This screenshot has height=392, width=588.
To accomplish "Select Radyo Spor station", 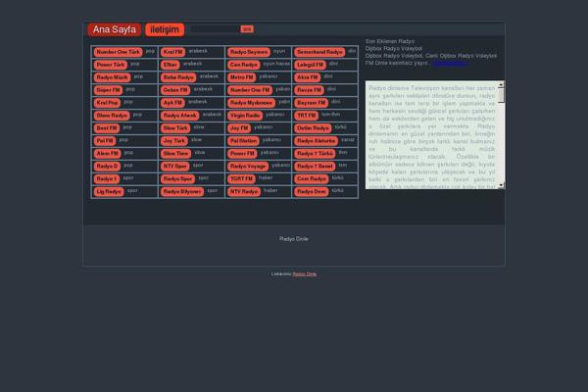I will coord(177,179).
